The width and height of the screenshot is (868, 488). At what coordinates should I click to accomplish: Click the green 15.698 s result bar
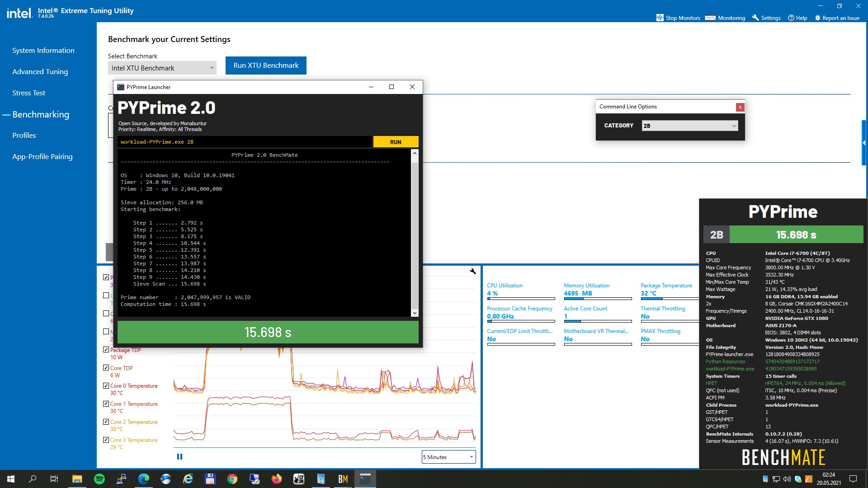coord(268,332)
